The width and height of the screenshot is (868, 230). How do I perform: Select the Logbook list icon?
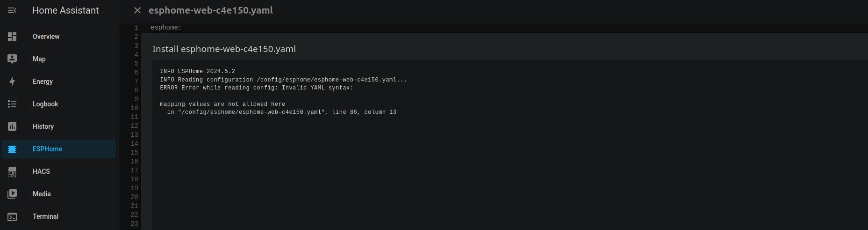(12, 104)
